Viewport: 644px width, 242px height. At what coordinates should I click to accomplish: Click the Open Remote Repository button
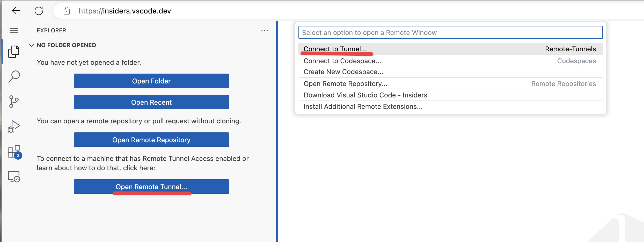(151, 140)
